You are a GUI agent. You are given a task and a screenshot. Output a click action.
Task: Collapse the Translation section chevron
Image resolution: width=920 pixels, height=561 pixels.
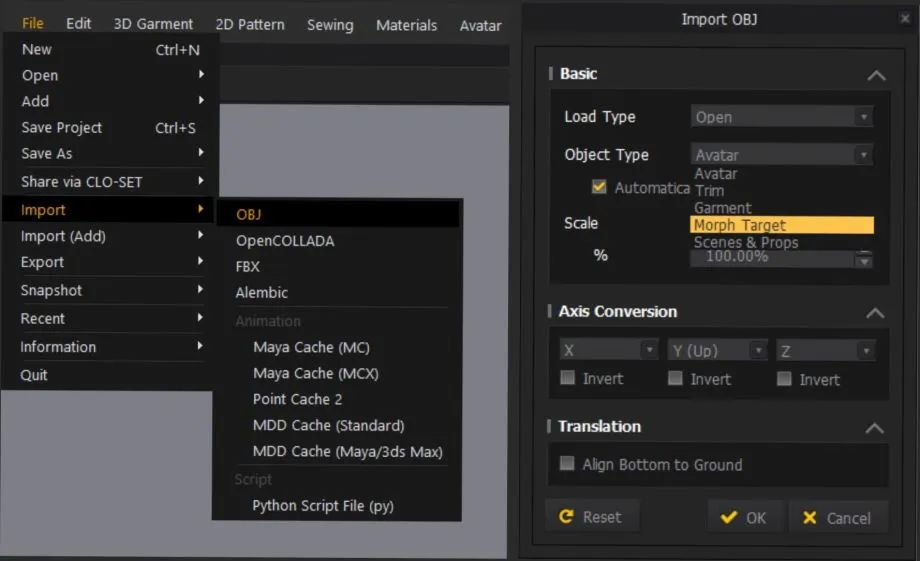(875, 428)
